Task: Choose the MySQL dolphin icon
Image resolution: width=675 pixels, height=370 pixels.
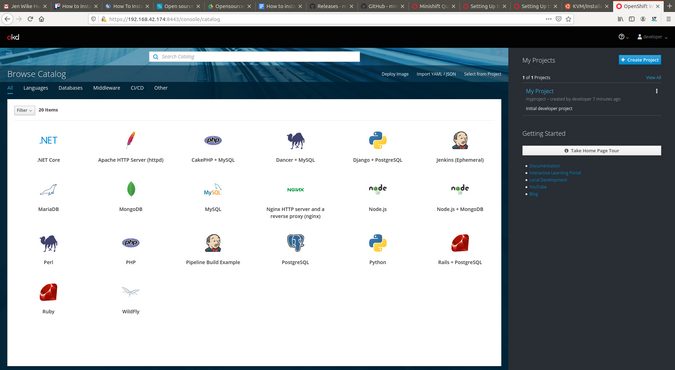Action: [213, 190]
